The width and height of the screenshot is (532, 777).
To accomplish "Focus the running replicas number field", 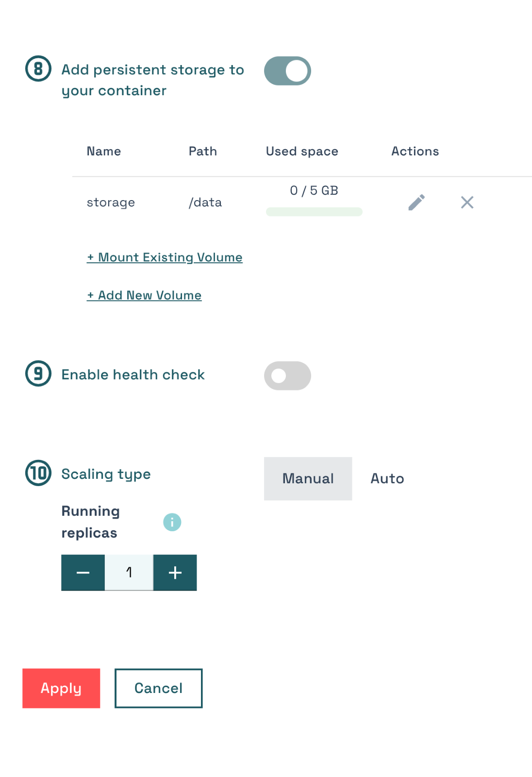I will point(129,573).
